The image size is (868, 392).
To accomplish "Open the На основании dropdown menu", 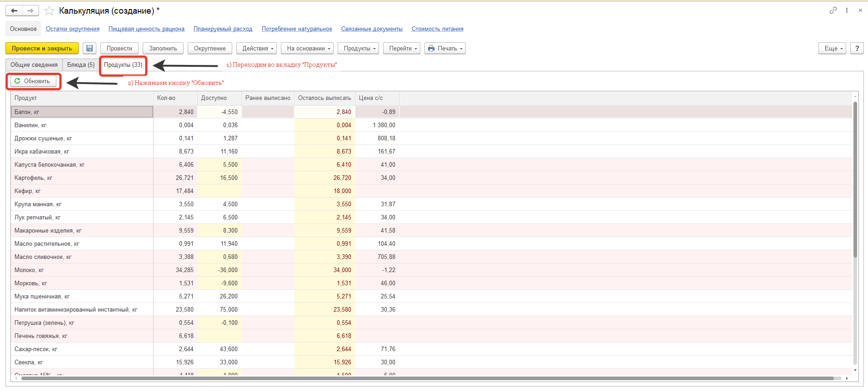I will 308,48.
